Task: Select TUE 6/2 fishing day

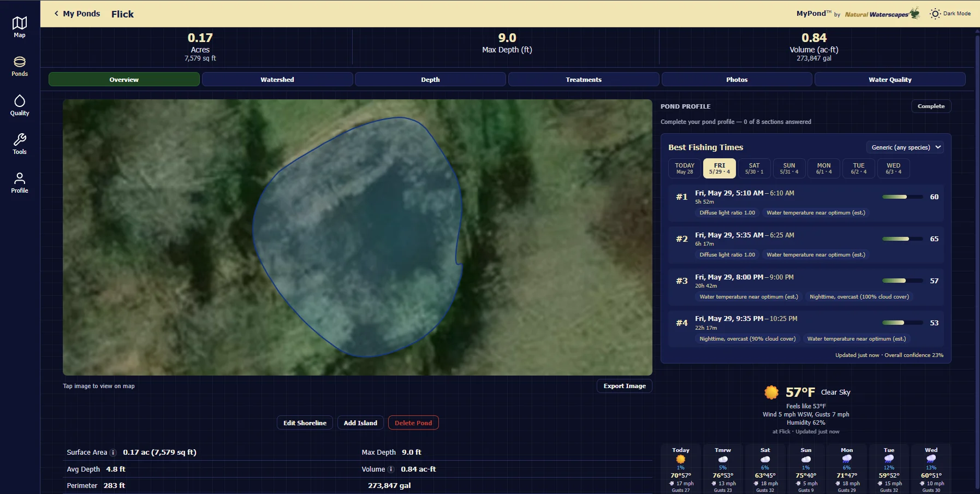Action: point(859,168)
